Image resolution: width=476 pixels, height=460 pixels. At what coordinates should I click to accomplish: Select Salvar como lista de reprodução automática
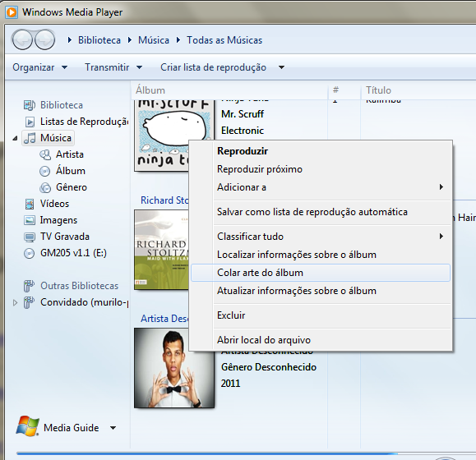(321, 212)
